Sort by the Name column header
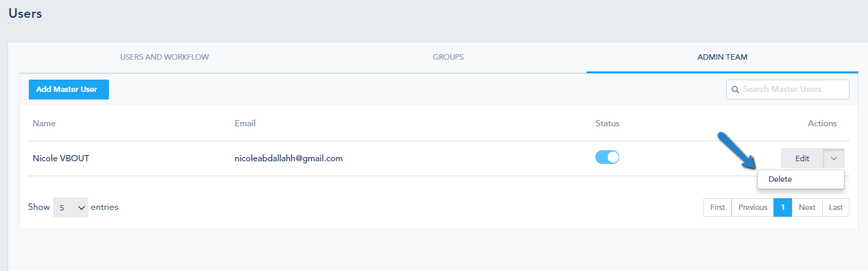The height and width of the screenshot is (271, 868). (x=44, y=123)
